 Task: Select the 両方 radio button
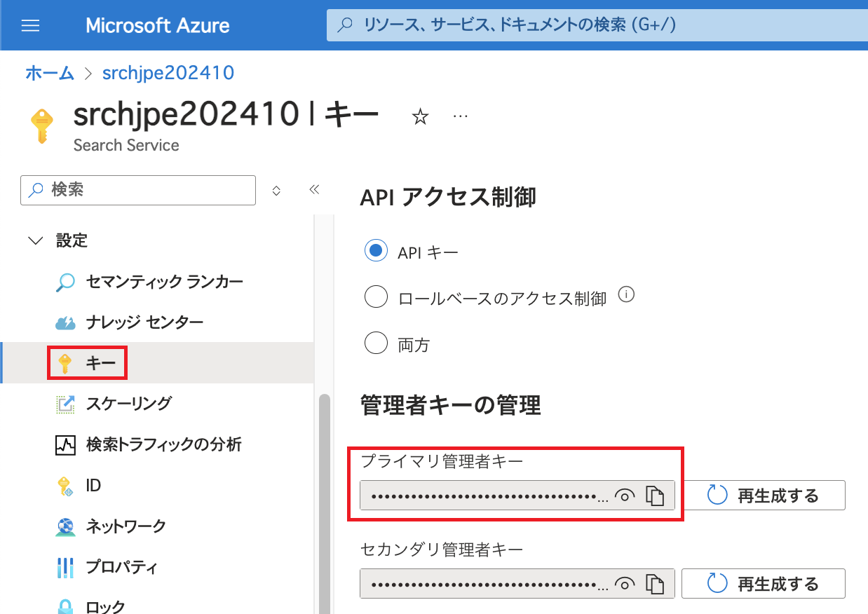click(376, 343)
